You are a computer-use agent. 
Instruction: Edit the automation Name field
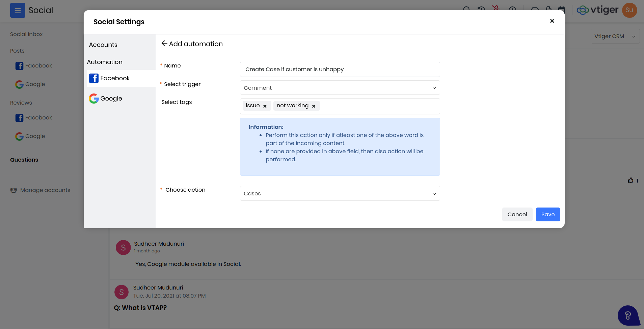pyautogui.click(x=339, y=69)
